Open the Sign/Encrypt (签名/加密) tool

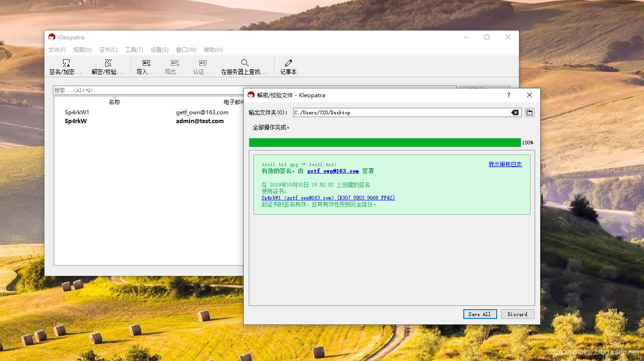65,67
